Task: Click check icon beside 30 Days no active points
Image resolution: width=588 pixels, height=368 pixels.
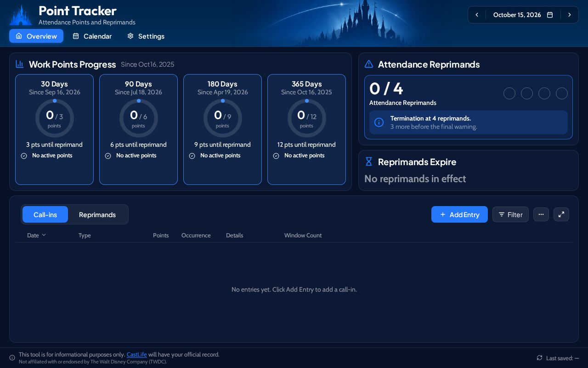Action: click(x=24, y=156)
